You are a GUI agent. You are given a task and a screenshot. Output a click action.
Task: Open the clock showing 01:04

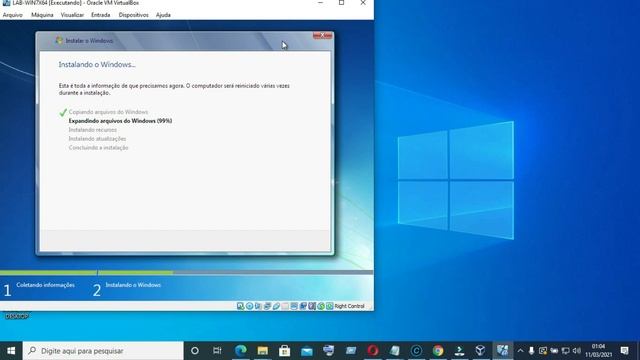[598, 351]
